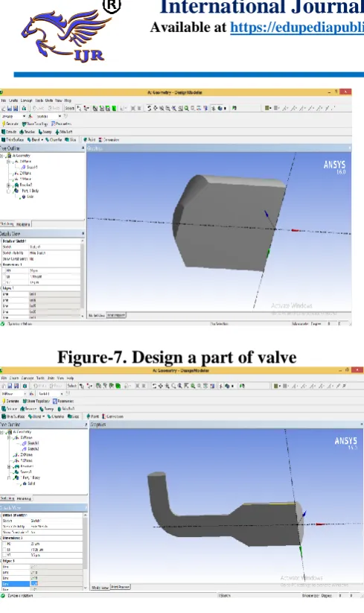Pick Conversion tool in upper DesignModeler window
Image resolution: width=364 pixels, height=613 pixels.
(x=109, y=139)
